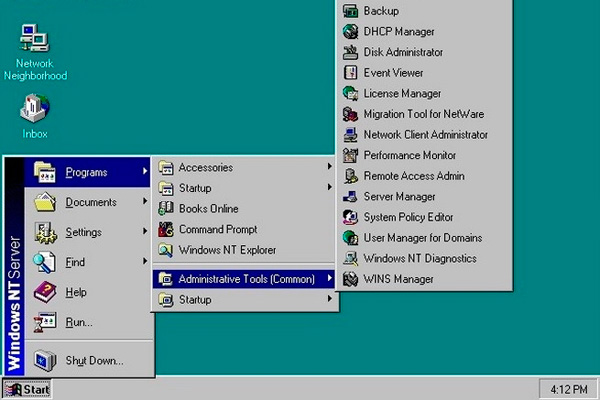Open the Inbox desktop icon
The image size is (600, 400).
(x=34, y=107)
